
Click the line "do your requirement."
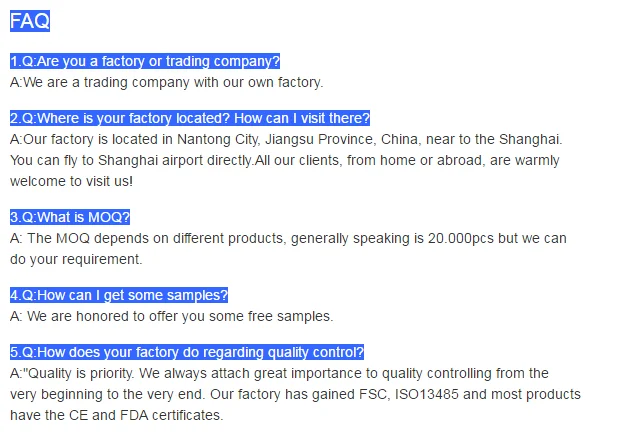click(x=76, y=259)
